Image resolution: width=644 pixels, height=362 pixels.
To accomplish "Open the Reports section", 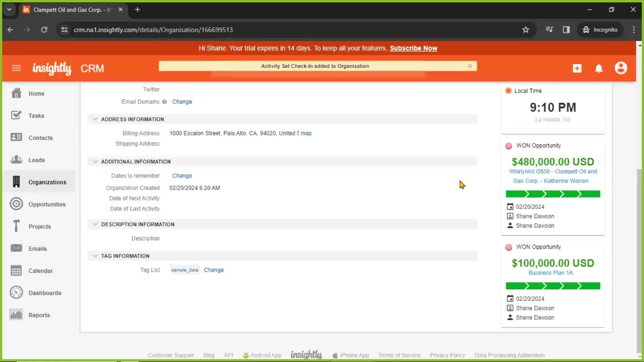I will (x=39, y=315).
